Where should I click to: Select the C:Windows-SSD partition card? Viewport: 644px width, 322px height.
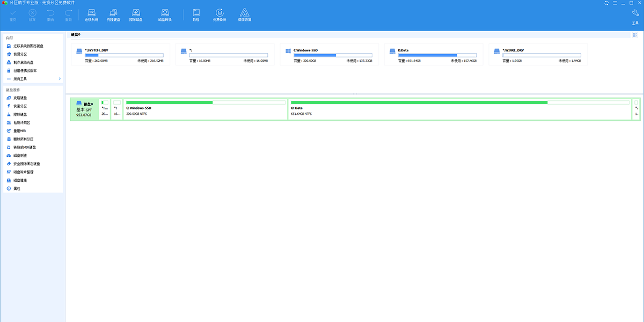tap(329, 55)
